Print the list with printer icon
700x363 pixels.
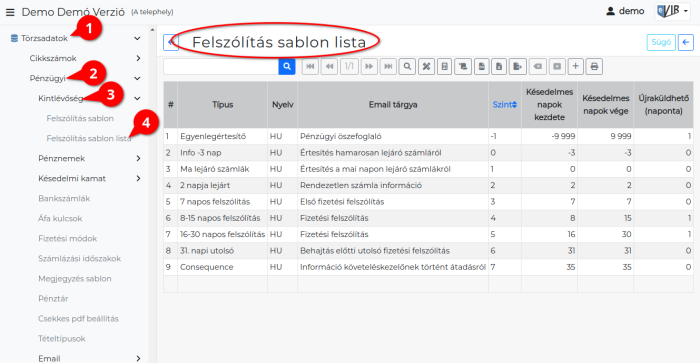(594, 67)
